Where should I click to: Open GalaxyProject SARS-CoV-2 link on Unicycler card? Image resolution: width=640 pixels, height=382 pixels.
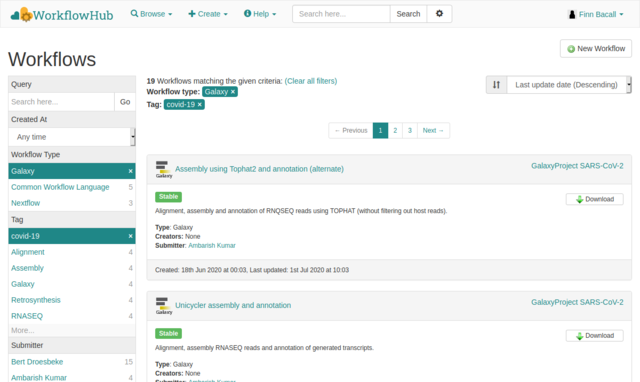(x=577, y=302)
